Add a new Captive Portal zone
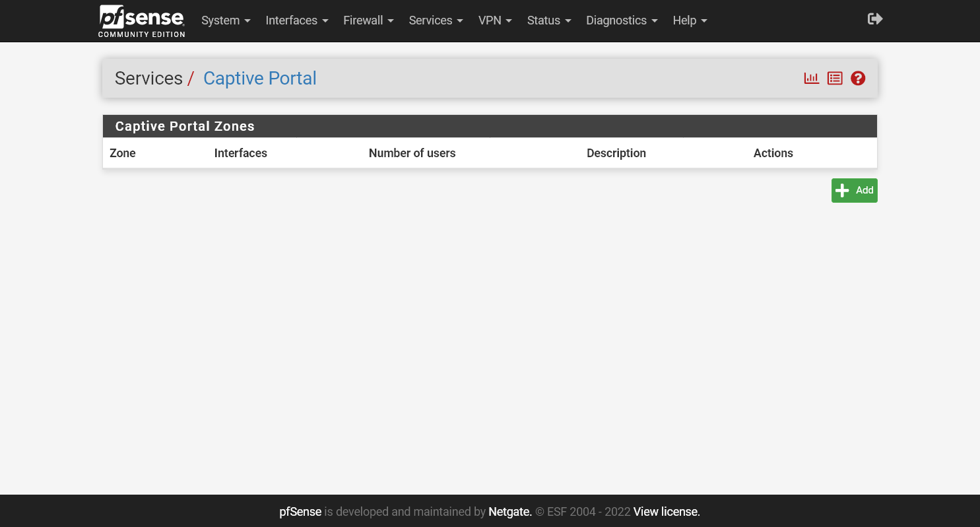980x527 pixels. [854, 190]
